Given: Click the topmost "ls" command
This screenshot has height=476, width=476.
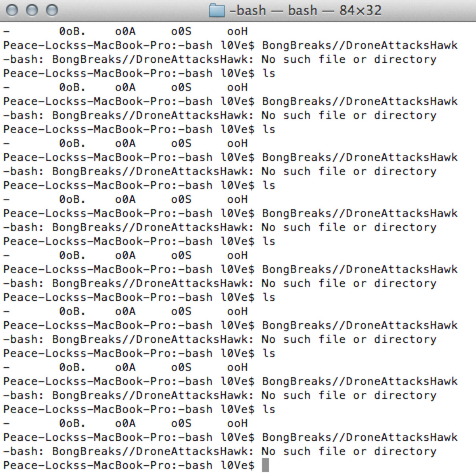Looking at the screenshot, I should [269, 73].
